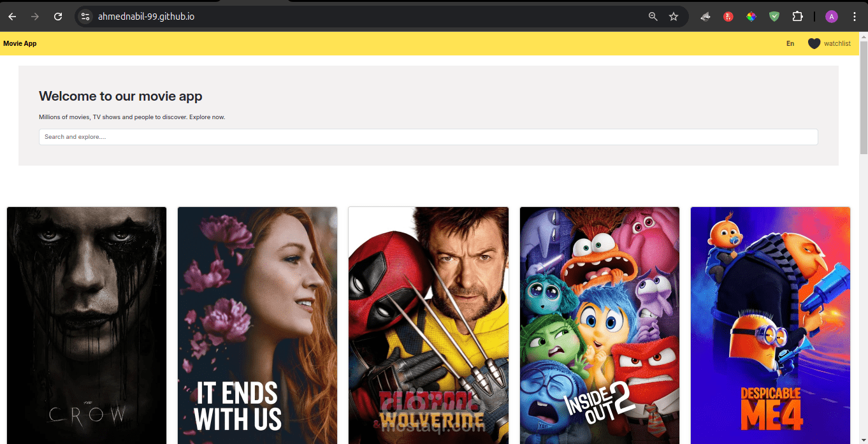The width and height of the screenshot is (868, 444).
Task: Reload the page with the refresh icon
Action: (58, 17)
